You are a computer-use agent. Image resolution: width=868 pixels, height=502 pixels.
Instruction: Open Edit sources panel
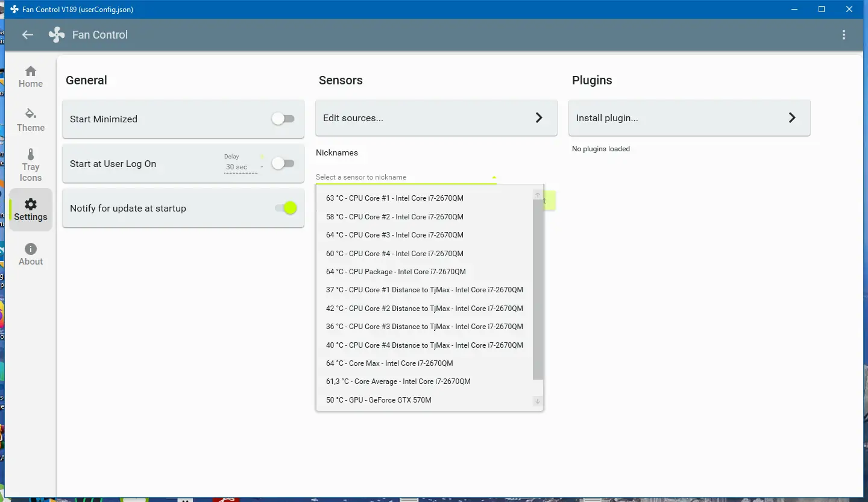[x=436, y=118]
